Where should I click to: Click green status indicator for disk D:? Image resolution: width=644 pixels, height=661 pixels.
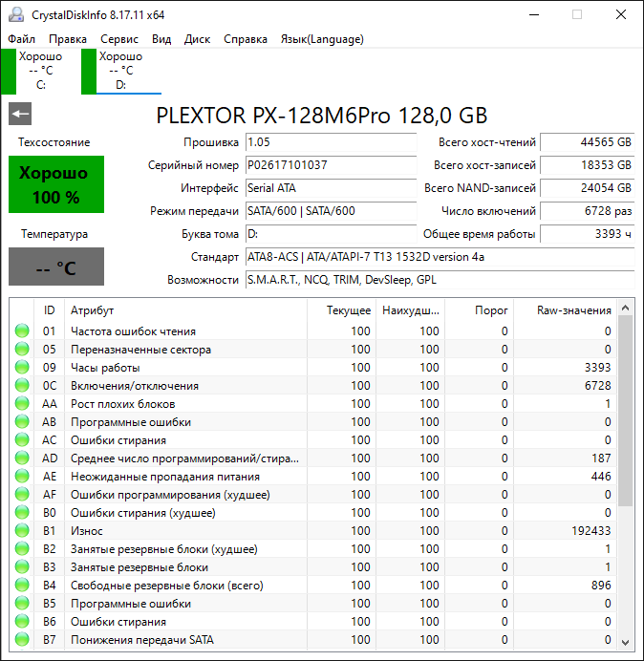coord(89,72)
